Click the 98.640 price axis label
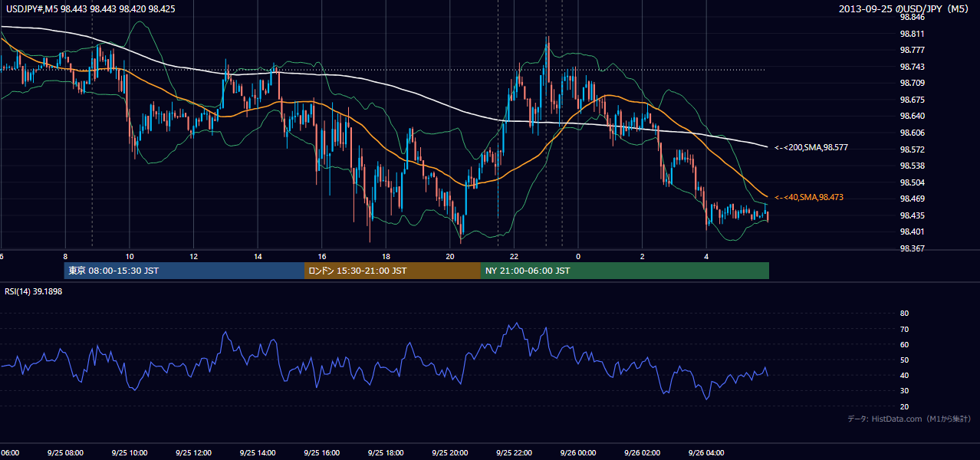The image size is (980, 460). (912, 117)
